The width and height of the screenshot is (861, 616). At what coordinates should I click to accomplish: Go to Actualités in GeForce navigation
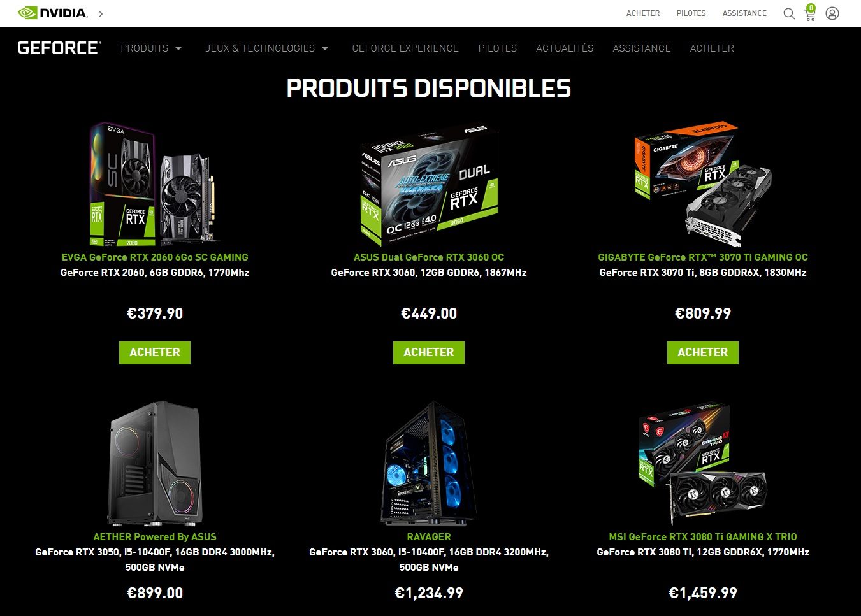coord(565,48)
